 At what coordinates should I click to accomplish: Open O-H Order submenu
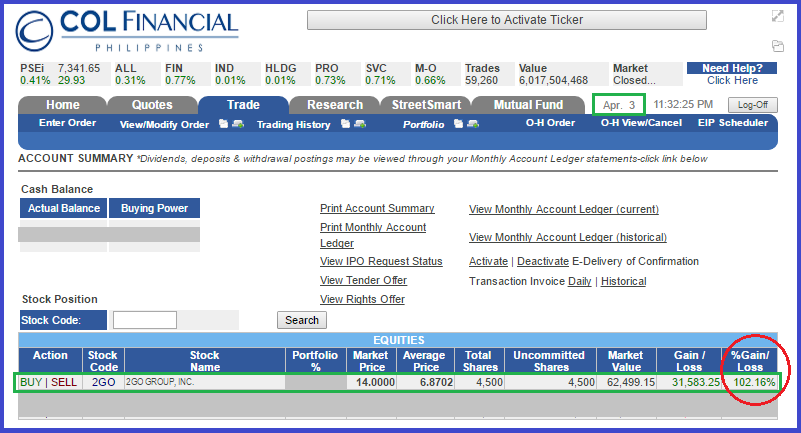550,123
